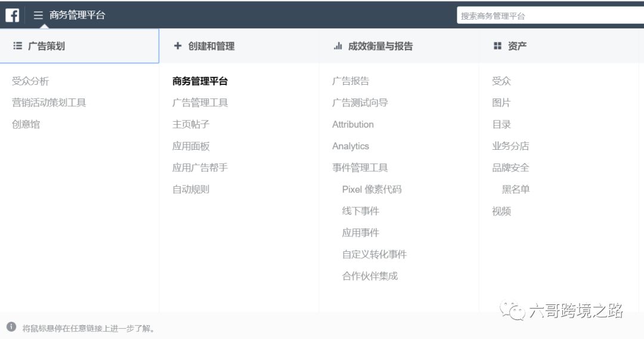This screenshot has width=644, height=339.
Task: Click the plus icon beside 创建和管理
Action: coord(178,45)
